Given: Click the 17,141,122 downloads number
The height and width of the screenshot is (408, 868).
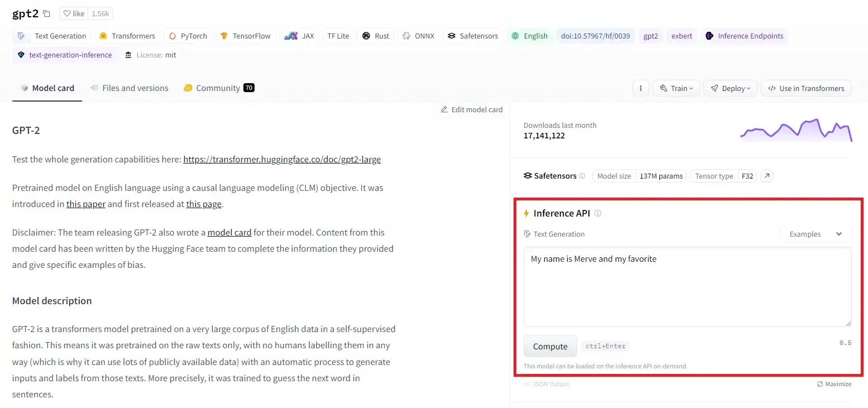Looking at the screenshot, I should coord(544,136).
